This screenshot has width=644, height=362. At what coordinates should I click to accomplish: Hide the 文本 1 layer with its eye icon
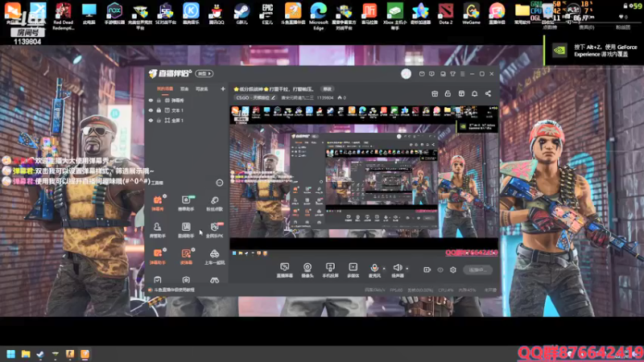[151, 110]
